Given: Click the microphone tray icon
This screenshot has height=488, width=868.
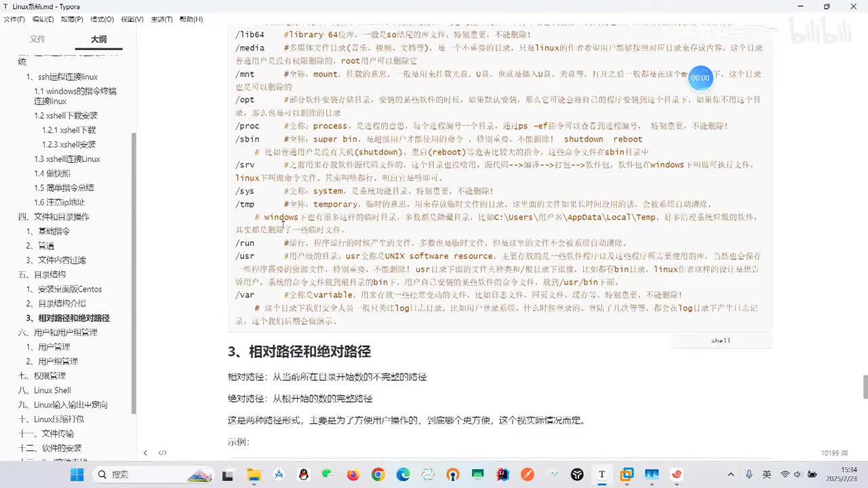Looking at the screenshot, I should tap(749, 474).
